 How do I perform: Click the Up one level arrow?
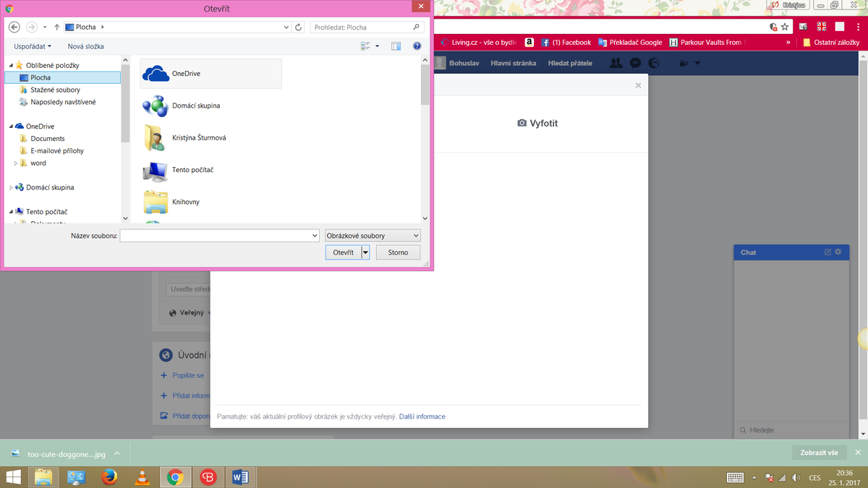56,27
